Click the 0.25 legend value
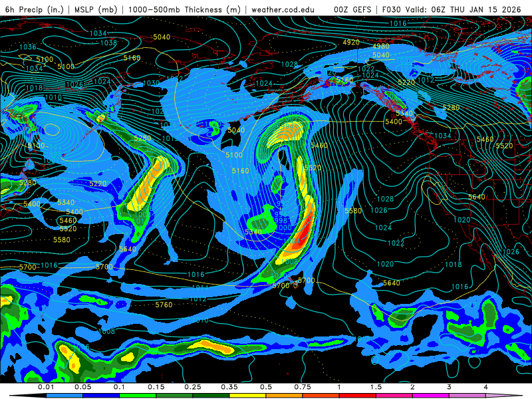This screenshot has width=532, height=399. (x=193, y=387)
